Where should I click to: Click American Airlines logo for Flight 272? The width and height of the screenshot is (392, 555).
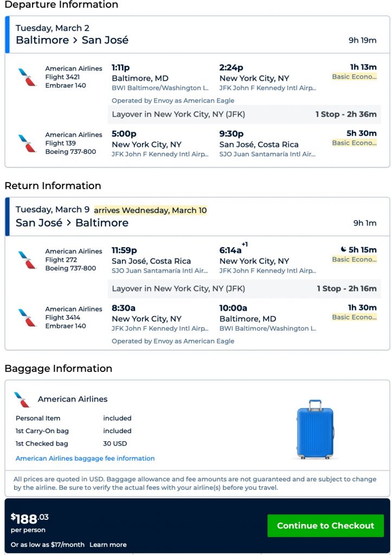point(27,260)
